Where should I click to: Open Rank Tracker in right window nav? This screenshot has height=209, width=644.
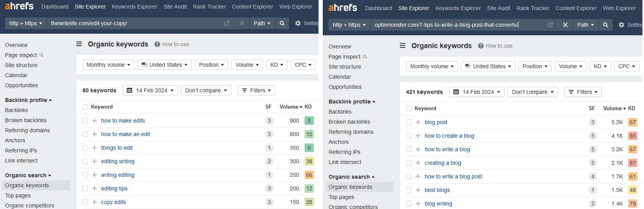[x=533, y=8]
